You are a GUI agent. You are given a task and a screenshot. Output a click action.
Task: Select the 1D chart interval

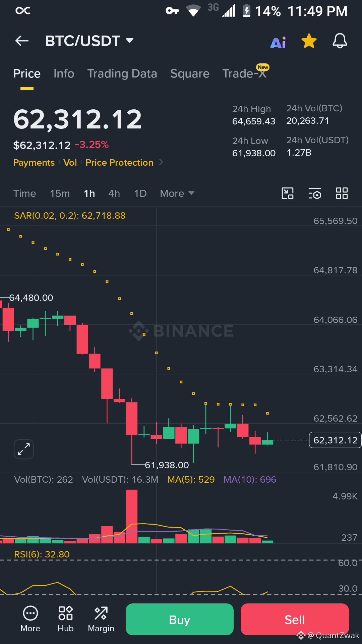140,194
